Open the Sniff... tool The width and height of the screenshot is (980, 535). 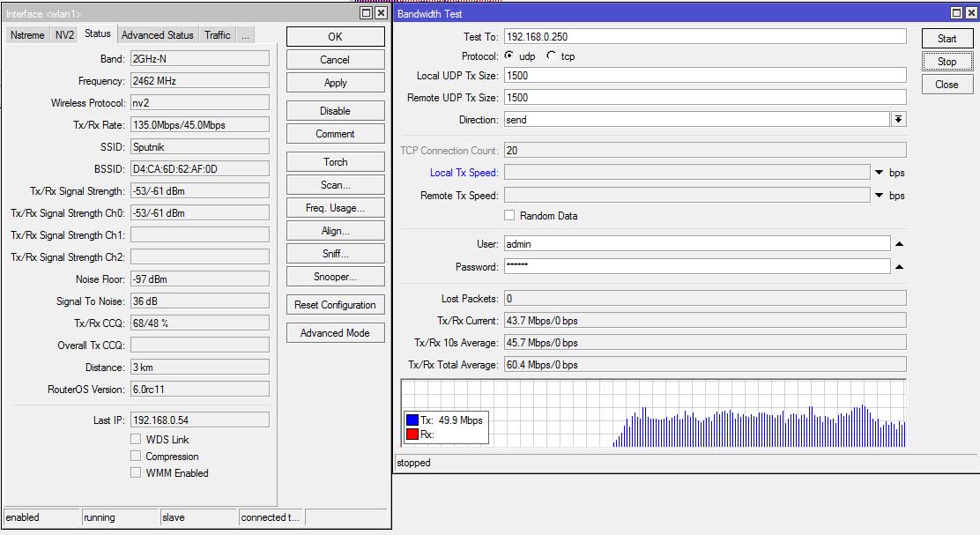tap(335, 254)
